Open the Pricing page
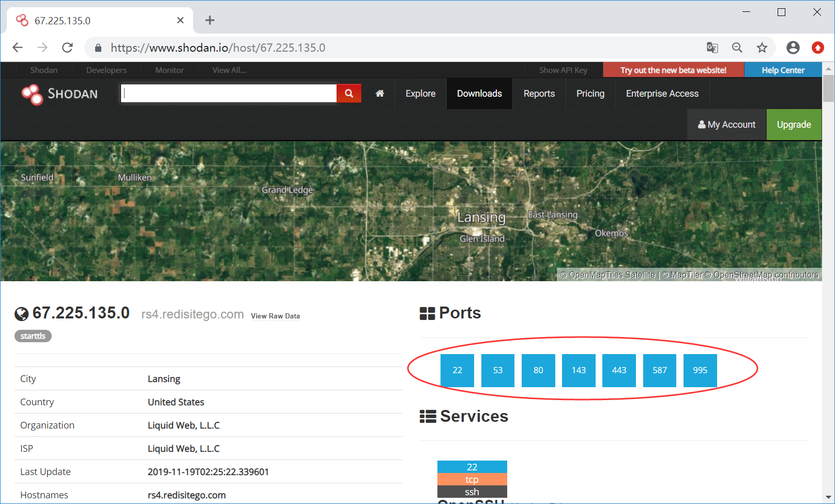The image size is (835, 504). pyautogui.click(x=590, y=94)
